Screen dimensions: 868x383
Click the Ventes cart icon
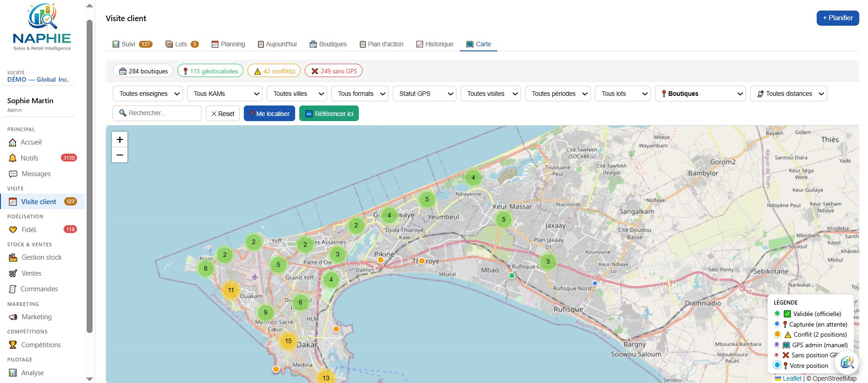pos(13,273)
